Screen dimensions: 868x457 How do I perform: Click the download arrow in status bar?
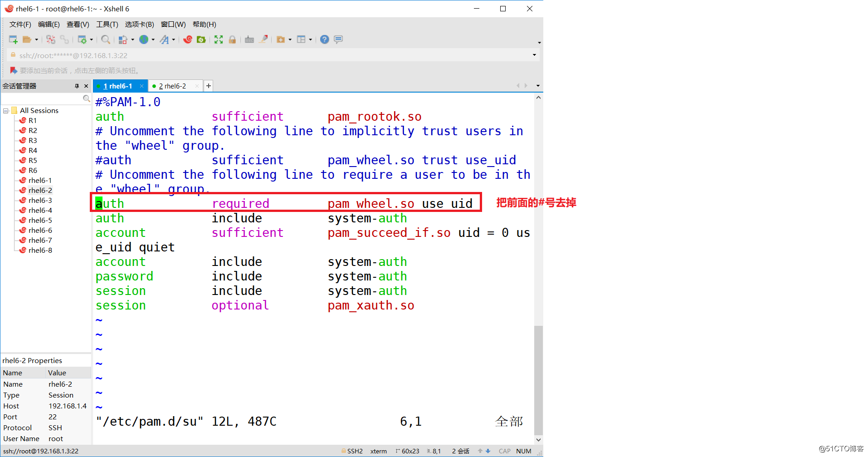(x=488, y=451)
